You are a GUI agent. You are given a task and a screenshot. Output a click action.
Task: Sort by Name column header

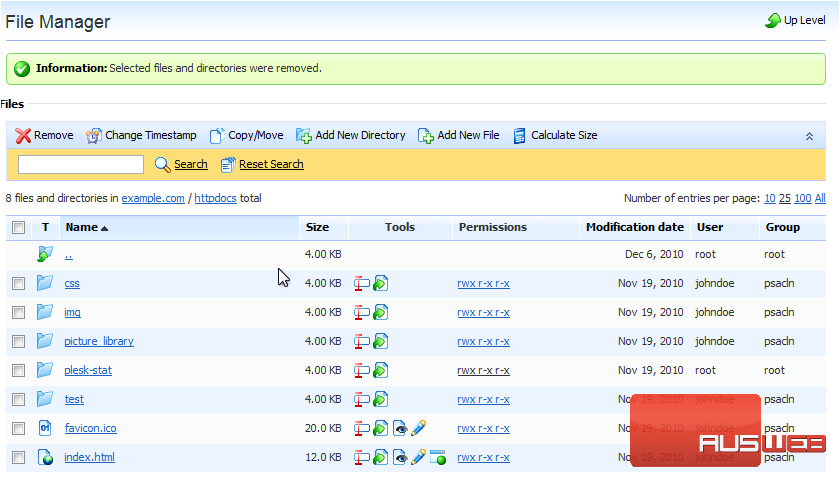[87, 228]
